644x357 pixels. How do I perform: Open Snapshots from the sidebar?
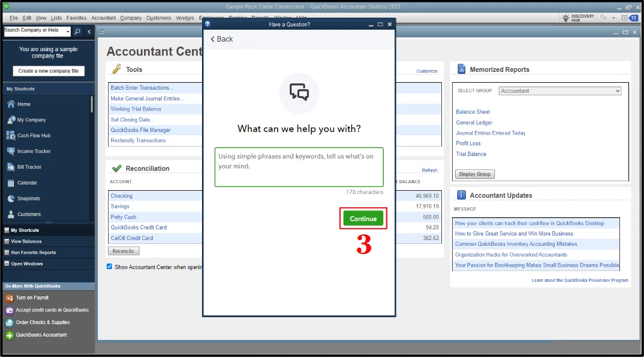tap(28, 198)
